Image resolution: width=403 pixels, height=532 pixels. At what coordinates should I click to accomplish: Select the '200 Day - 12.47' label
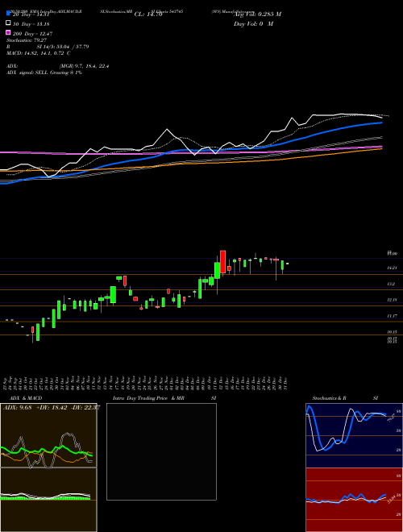click(x=33, y=34)
